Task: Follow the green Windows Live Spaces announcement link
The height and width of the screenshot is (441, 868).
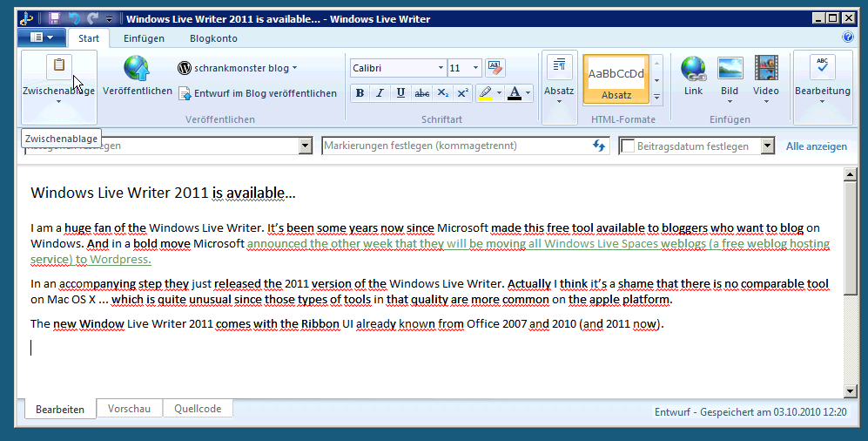Action: coord(429,251)
